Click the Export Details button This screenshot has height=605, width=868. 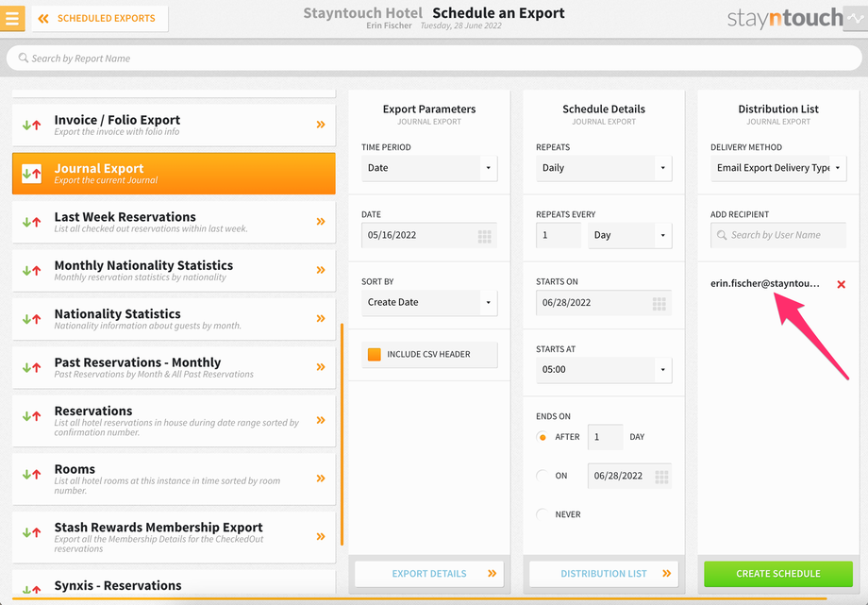click(429, 574)
